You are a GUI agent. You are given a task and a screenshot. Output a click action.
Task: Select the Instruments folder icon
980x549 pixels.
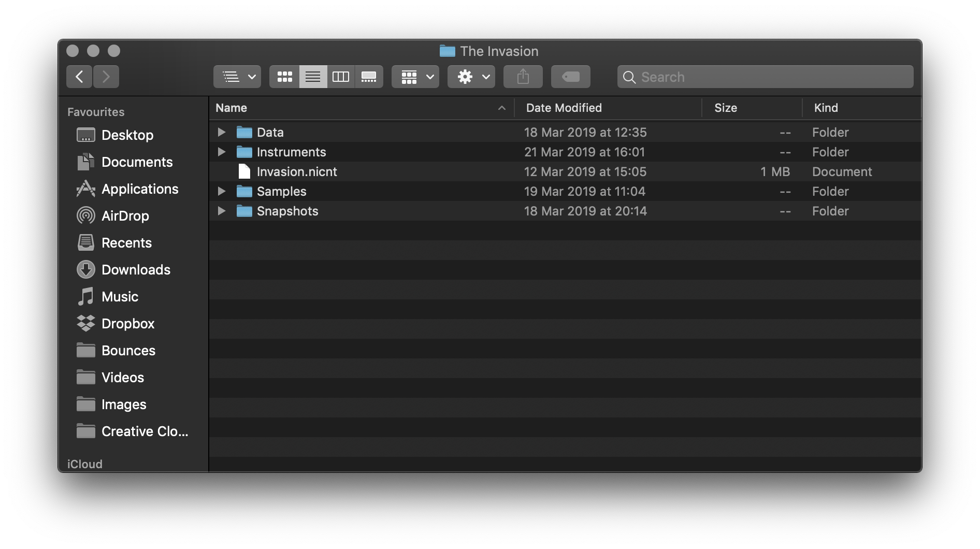coord(244,152)
